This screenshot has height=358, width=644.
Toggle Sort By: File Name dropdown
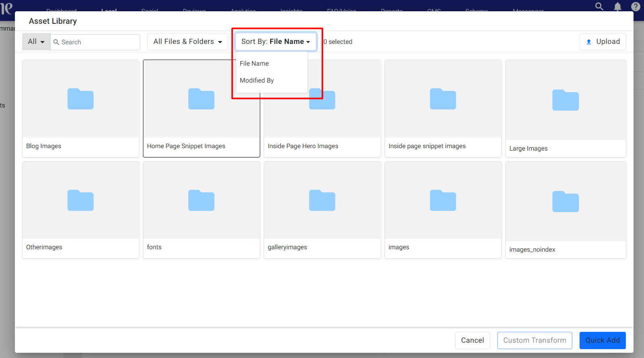pyautogui.click(x=276, y=41)
